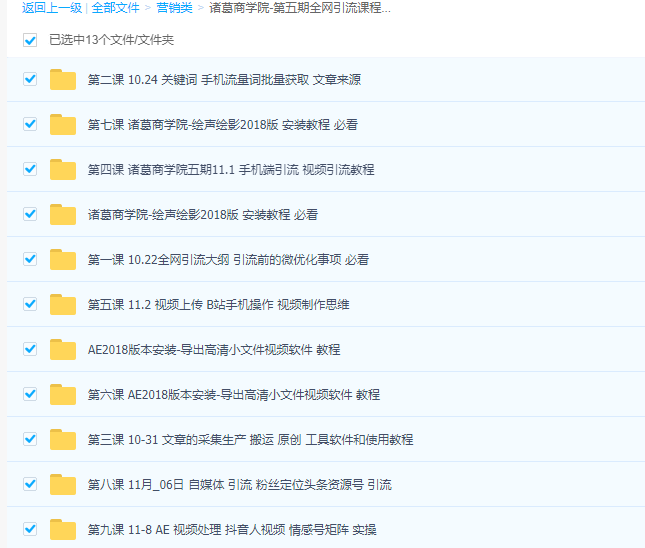The width and height of the screenshot is (645, 548).
Task: Click folder icon of 诸葛商学院-绘声绘影2018版 without 第七课
Action: click(63, 214)
